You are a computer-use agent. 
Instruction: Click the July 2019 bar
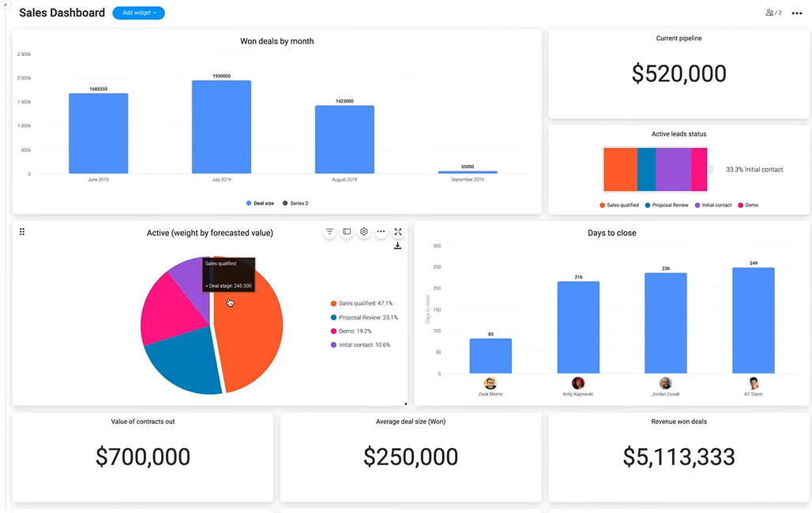(x=221, y=126)
